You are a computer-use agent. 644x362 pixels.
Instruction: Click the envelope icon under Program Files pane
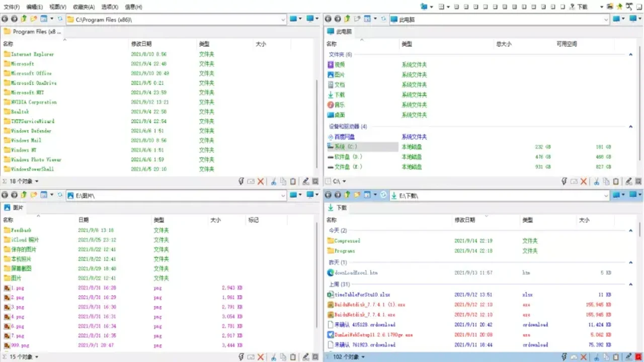coord(251,182)
